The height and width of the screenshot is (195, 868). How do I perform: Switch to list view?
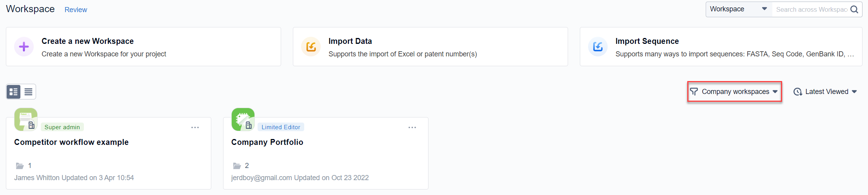pyautogui.click(x=28, y=92)
